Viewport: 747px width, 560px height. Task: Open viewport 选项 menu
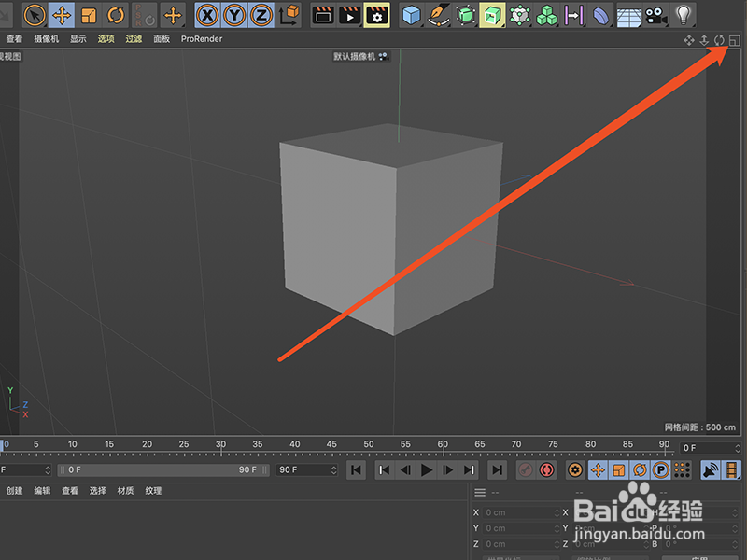(x=106, y=39)
